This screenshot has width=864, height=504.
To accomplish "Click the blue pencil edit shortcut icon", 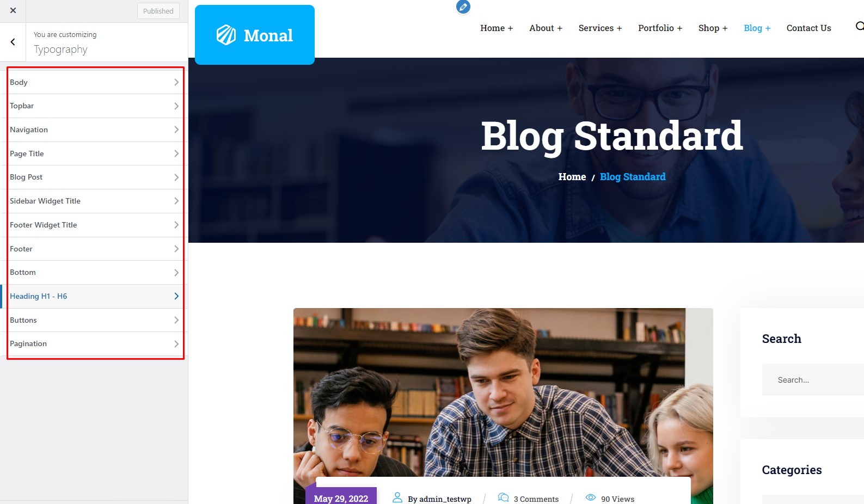I will pyautogui.click(x=463, y=7).
